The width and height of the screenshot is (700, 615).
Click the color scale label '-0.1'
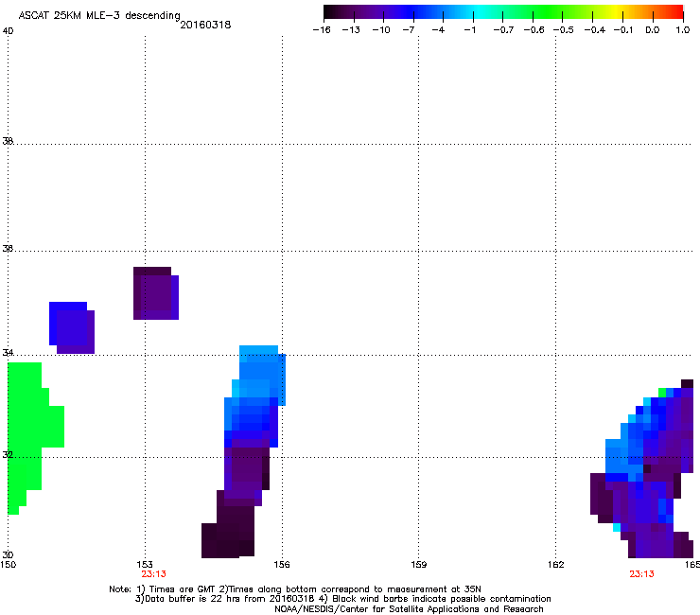pyautogui.click(x=623, y=30)
